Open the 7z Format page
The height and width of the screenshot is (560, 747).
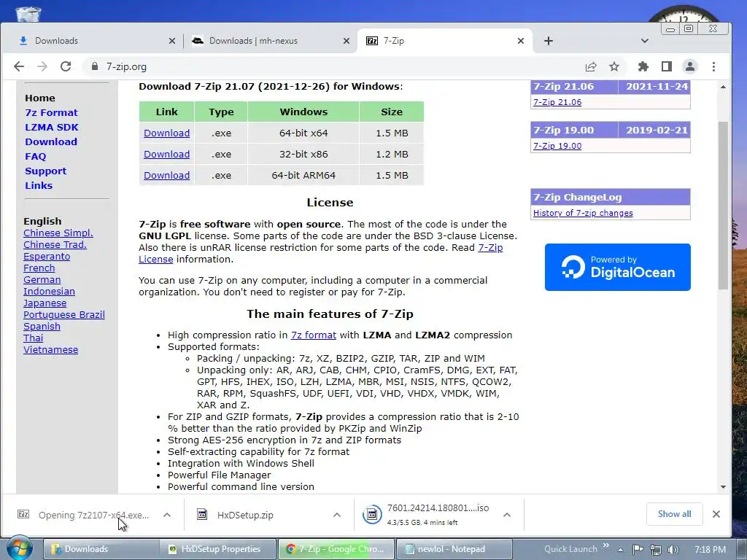[x=51, y=113]
